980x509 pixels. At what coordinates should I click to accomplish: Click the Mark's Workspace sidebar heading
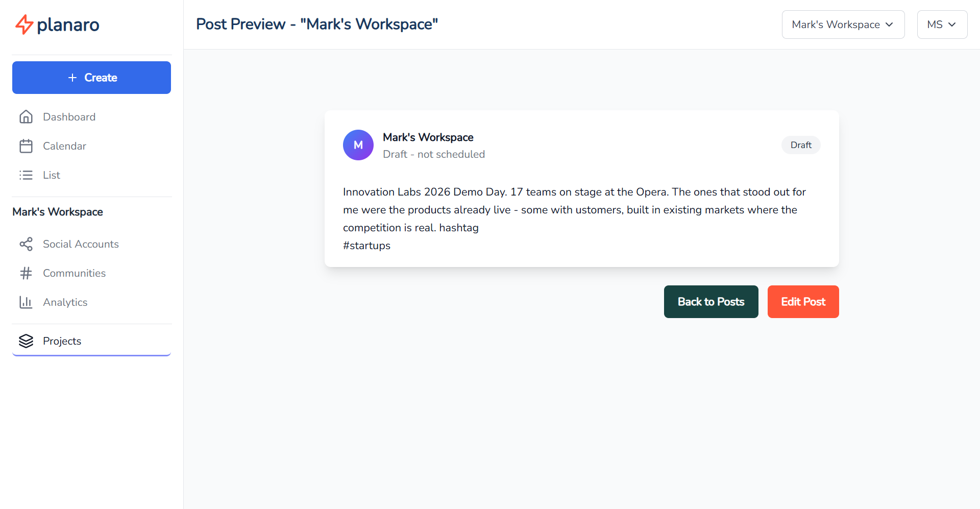pos(58,212)
